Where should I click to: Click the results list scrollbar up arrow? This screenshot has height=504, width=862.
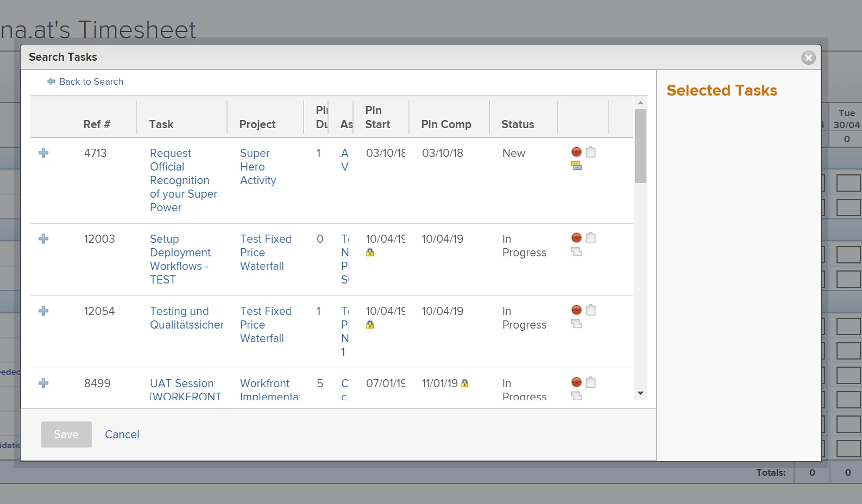pyautogui.click(x=641, y=103)
